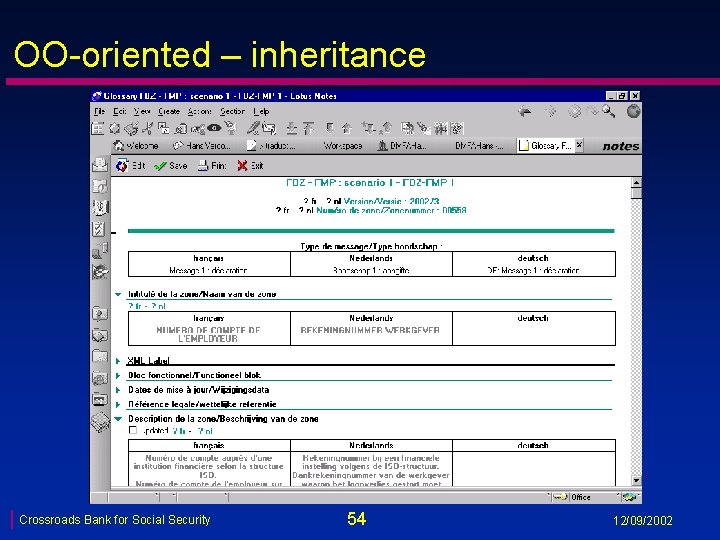Switch to the Hans Verco... tab
720x540 pixels.
202,146
